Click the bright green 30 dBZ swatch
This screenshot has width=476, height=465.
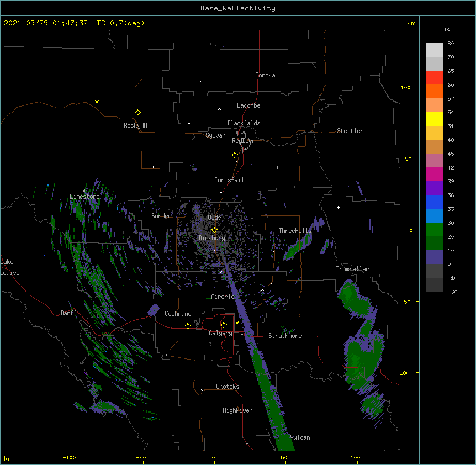click(x=434, y=230)
